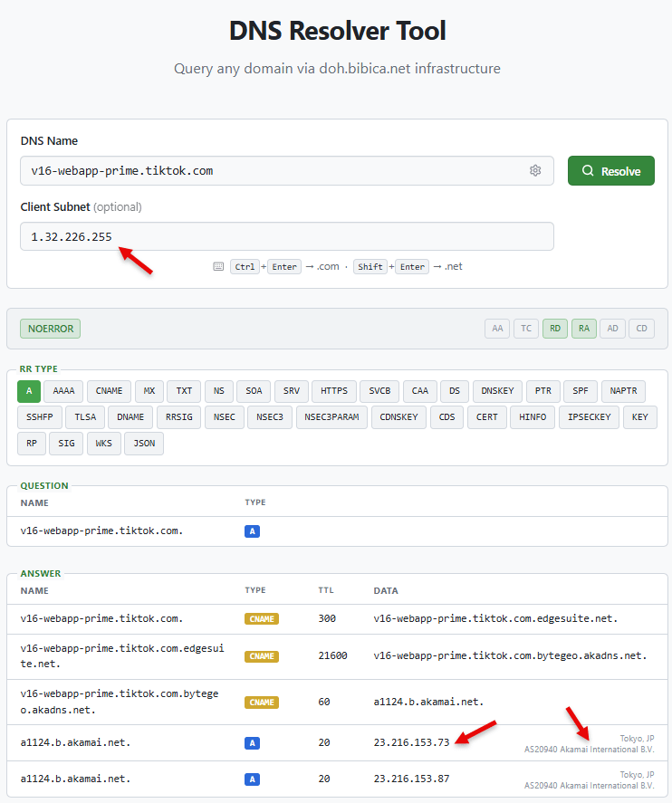Screen dimensions: 672x803
Task: Select the HTTPS record type
Action: [x=334, y=391]
